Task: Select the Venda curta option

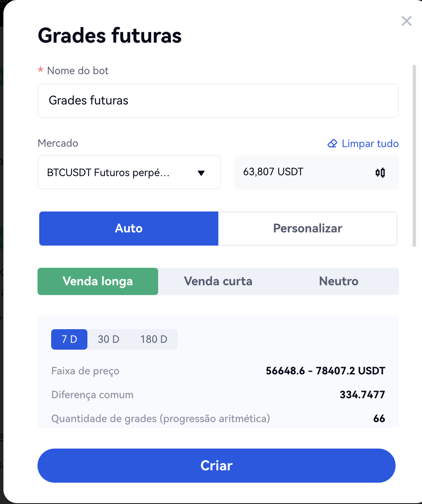Action: tap(218, 281)
